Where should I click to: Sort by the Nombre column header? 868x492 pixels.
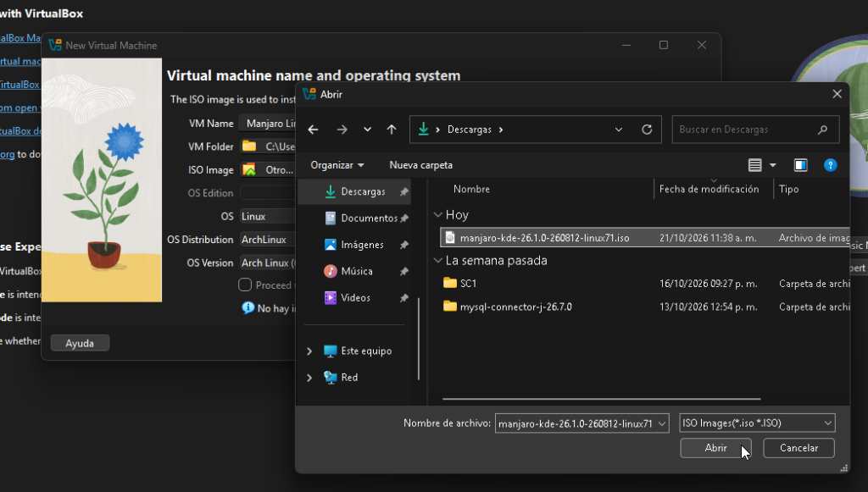471,189
